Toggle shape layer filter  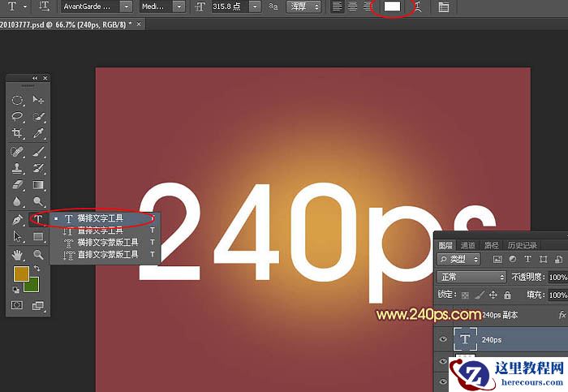543,259
